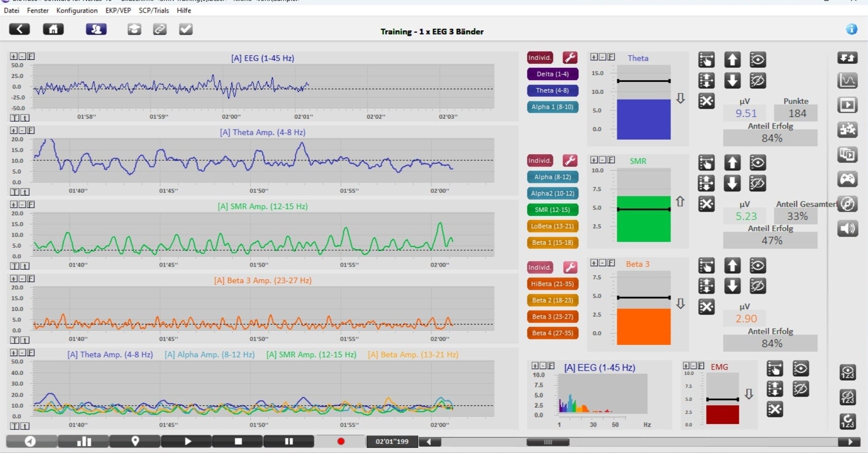Click the timeline scrollbar thumb
The height and width of the screenshot is (453, 868).
click(x=548, y=442)
